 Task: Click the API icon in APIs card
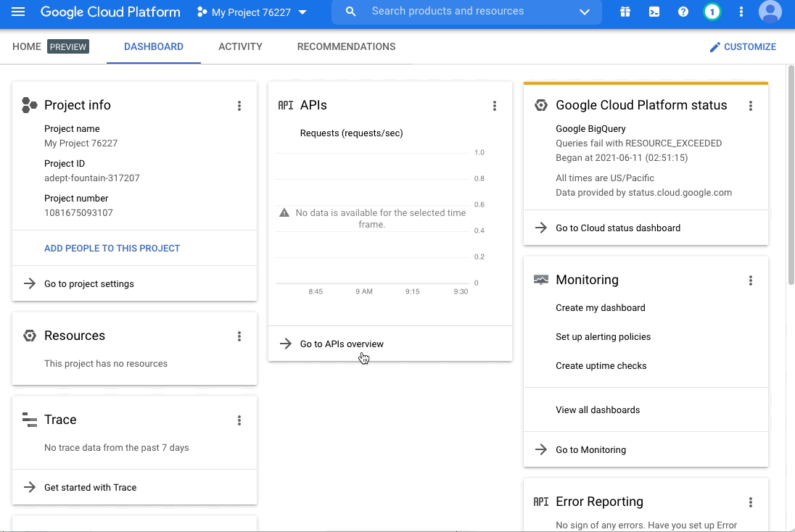pos(286,105)
